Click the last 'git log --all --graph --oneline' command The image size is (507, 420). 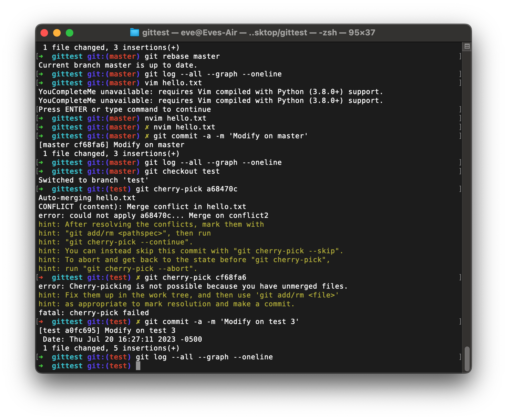tap(204, 357)
